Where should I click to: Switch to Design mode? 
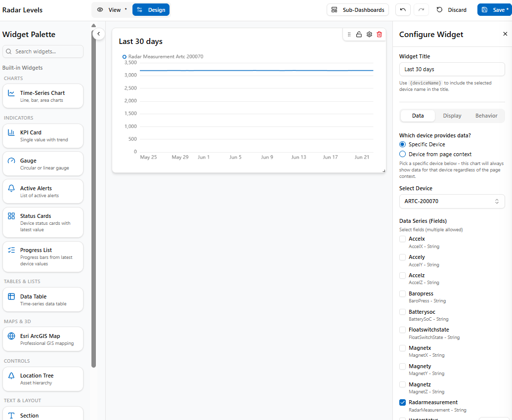(x=151, y=10)
